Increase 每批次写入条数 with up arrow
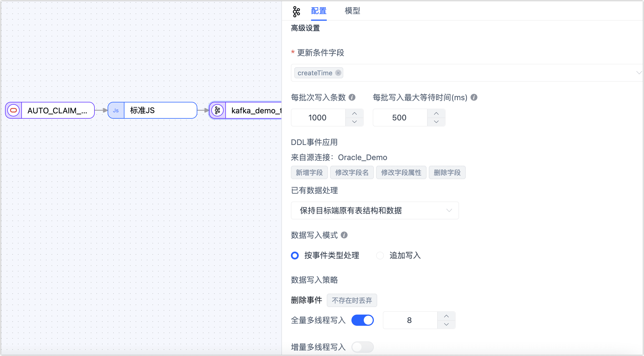Viewport: 644px width, 356px height. (355, 113)
